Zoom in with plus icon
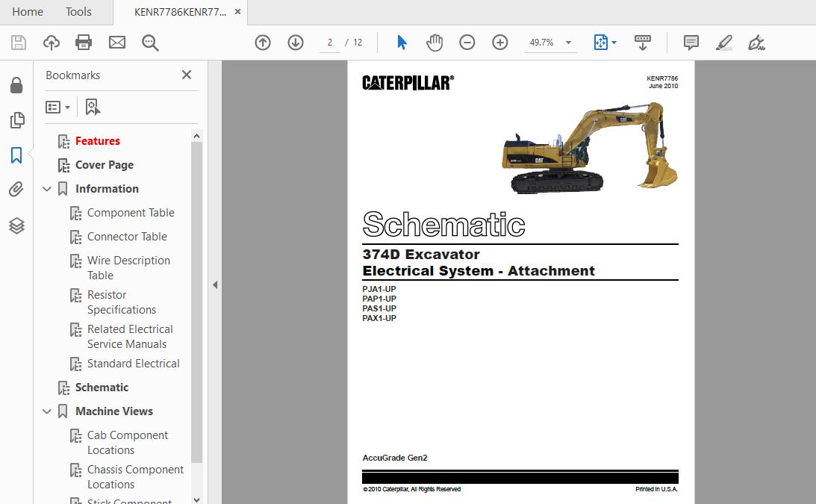 [499, 42]
